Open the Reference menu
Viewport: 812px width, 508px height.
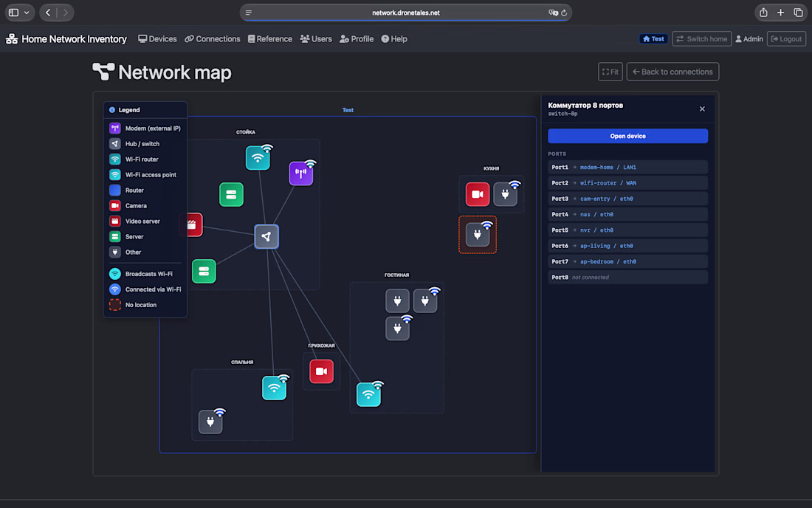pyautogui.click(x=269, y=39)
